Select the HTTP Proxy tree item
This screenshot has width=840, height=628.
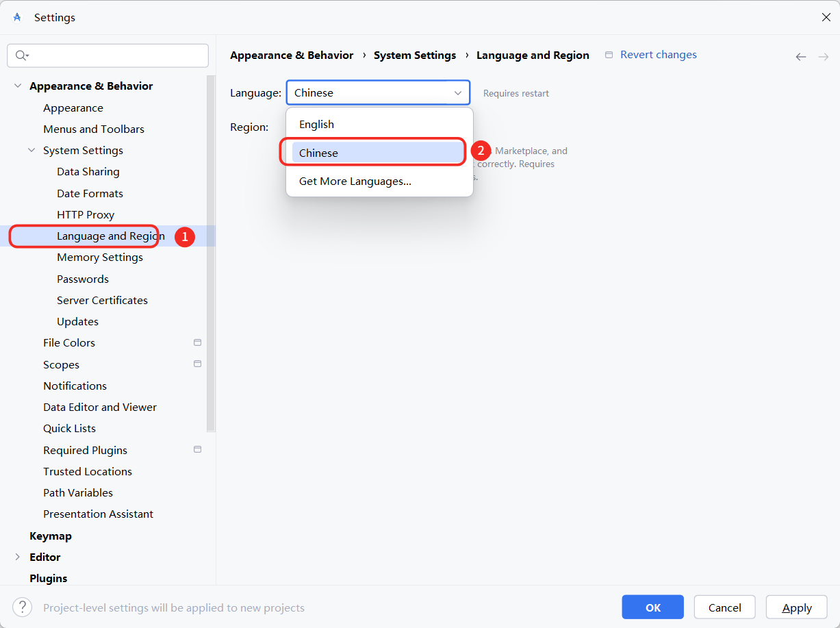87,214
